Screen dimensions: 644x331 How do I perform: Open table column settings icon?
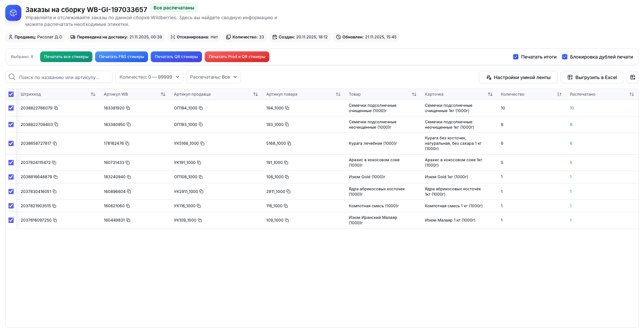(632, 77)
